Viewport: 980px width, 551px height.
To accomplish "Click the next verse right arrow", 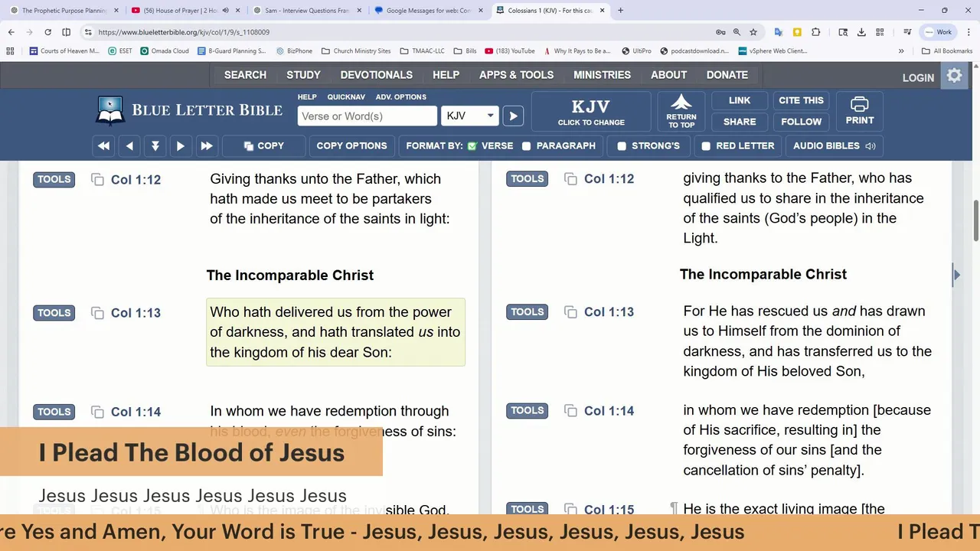I will [181, 146].
